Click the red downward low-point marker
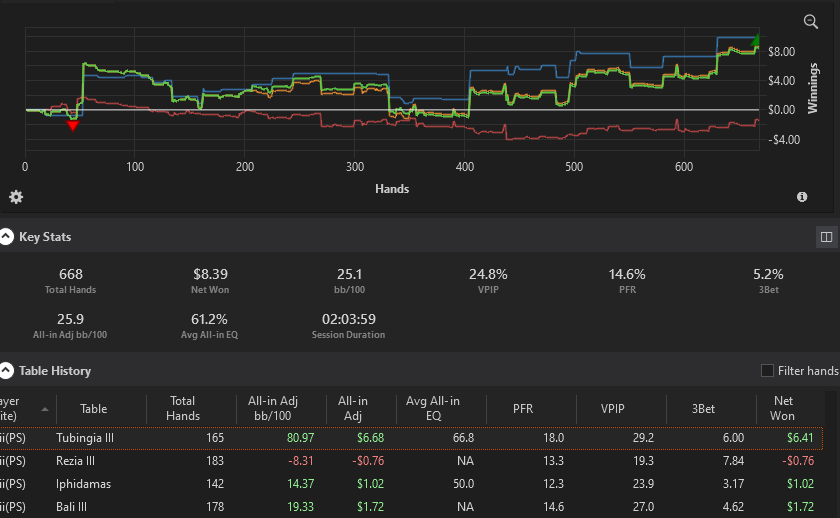The image size is (840, 518). click(x=72, y=126)
